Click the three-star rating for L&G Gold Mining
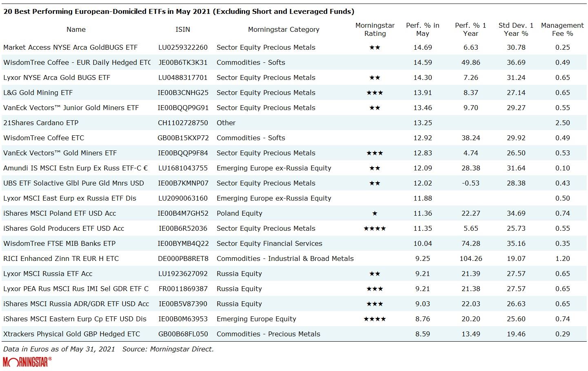Screen dimensions: 588x371 coord(375,93)
